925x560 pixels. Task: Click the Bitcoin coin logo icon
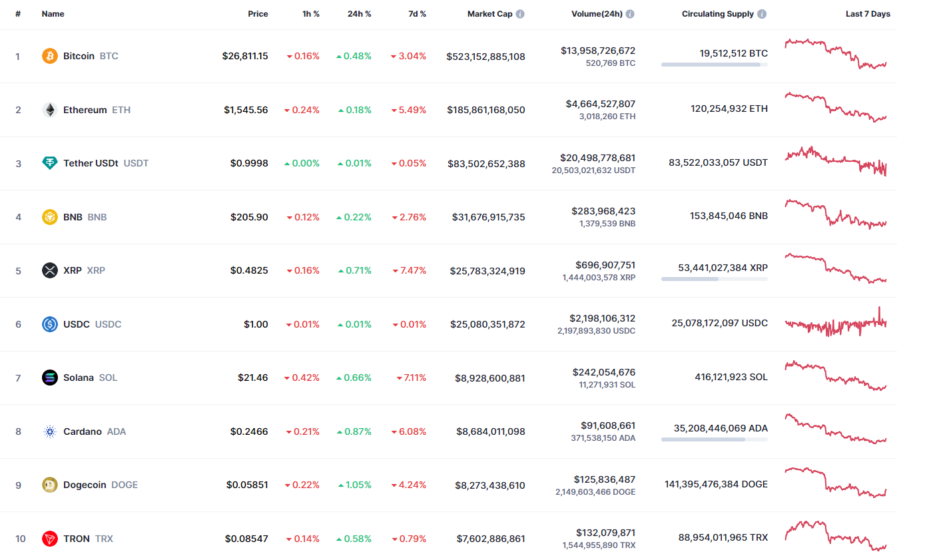point(50,56)
